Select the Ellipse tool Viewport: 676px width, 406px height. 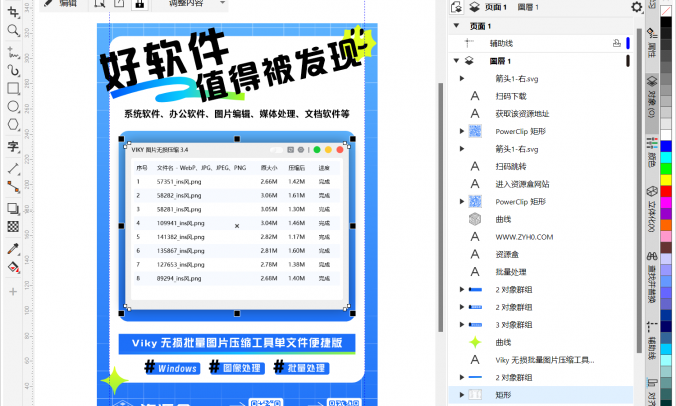(x=13, y=106)
